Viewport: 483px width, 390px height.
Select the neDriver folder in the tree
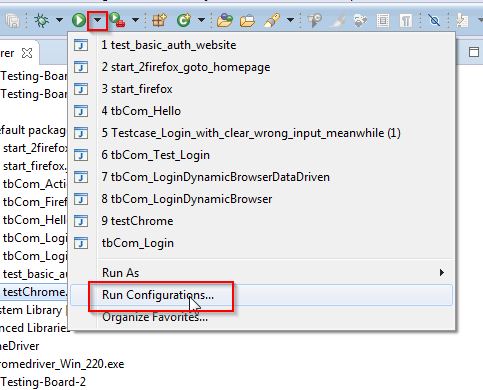point(20,346)
